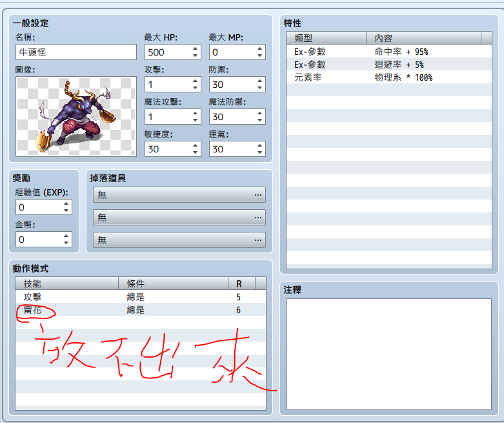504x423 pixels.
Task: Increase 魔法攻擊 with up arrow
Action: [x=195, y=113]
